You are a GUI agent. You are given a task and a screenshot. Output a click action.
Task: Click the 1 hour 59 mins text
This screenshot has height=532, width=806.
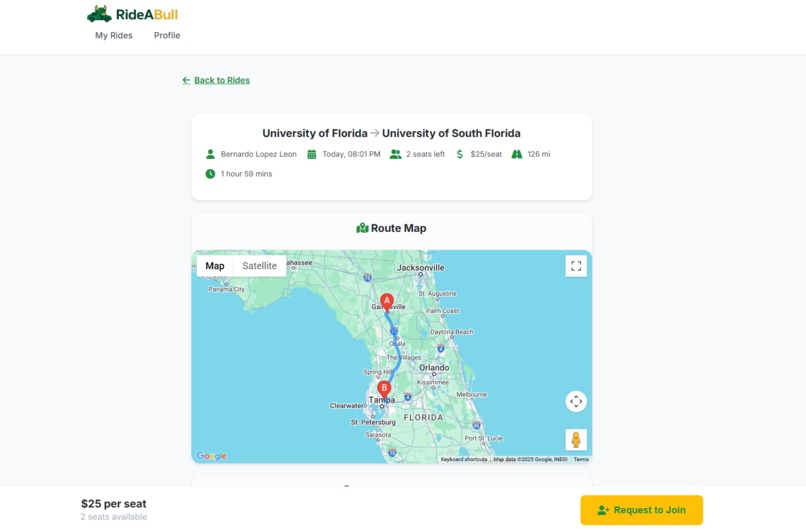pyautogui.click(x=246, y=174)
